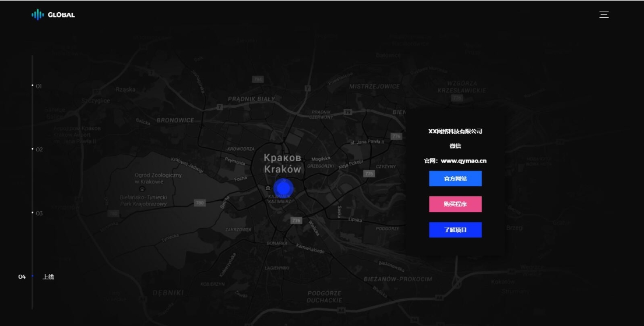Click the GLOBAL brand text
The height and width of the screenshot is (326, 644).
pyautogui.click(x=61, y=15)
